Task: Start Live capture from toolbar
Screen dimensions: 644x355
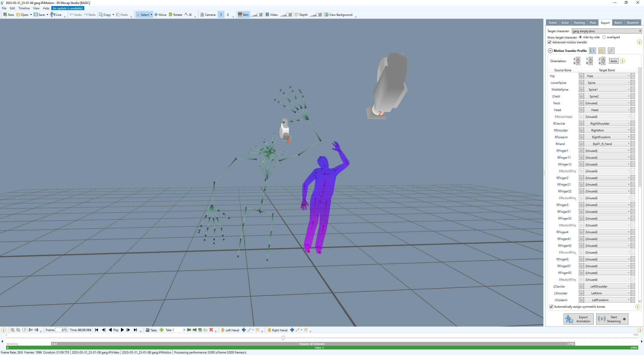Action: point(56,15)
